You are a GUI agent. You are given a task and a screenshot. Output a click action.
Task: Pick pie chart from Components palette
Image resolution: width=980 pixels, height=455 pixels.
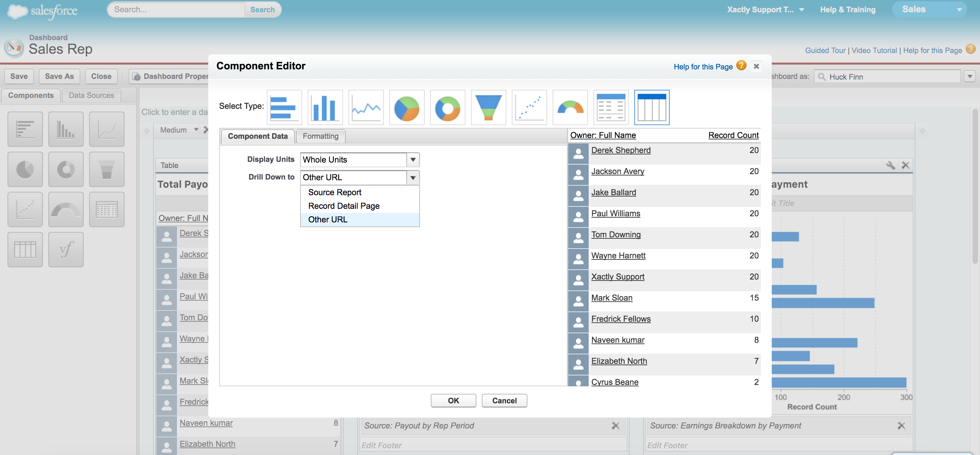(x=25, y=170)
